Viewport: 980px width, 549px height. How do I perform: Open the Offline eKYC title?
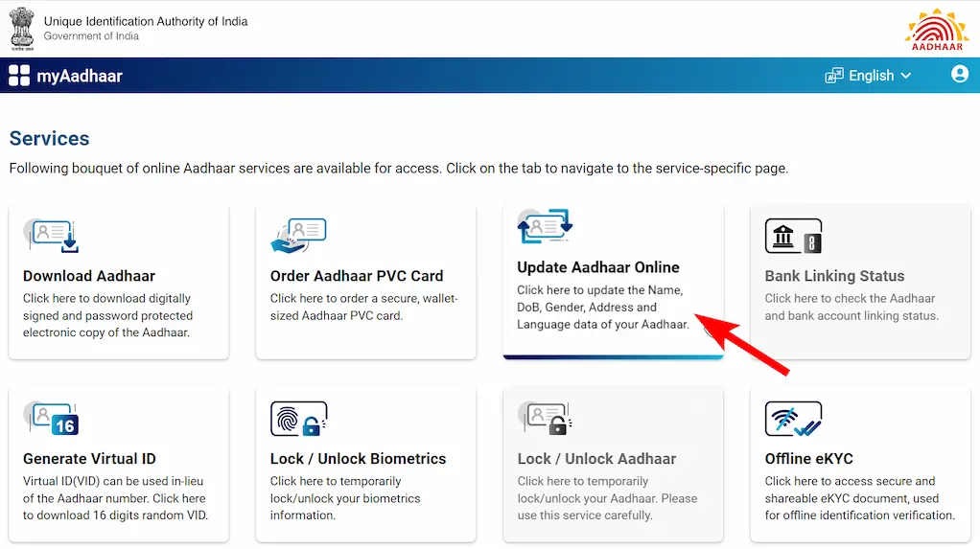pos(808,459)
